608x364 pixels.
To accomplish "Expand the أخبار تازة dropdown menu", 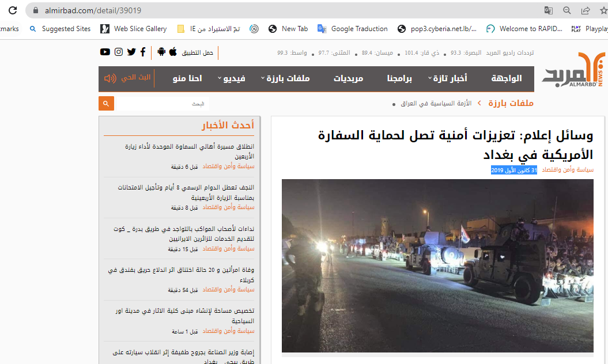I will tap(448, 78).
